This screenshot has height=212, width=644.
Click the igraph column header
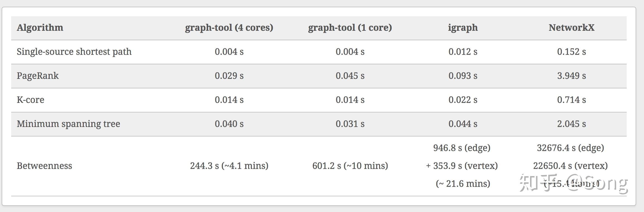[x=463, y=28]
